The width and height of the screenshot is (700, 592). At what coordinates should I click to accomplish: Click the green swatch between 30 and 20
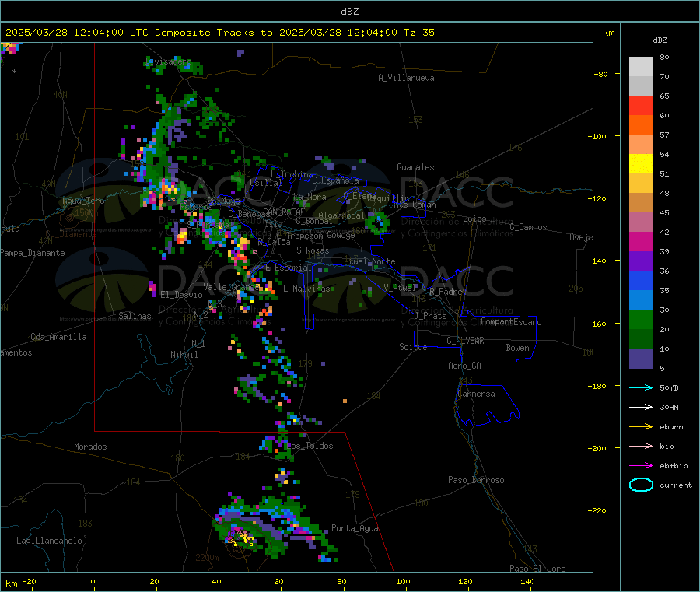click(x=641, y=319)
